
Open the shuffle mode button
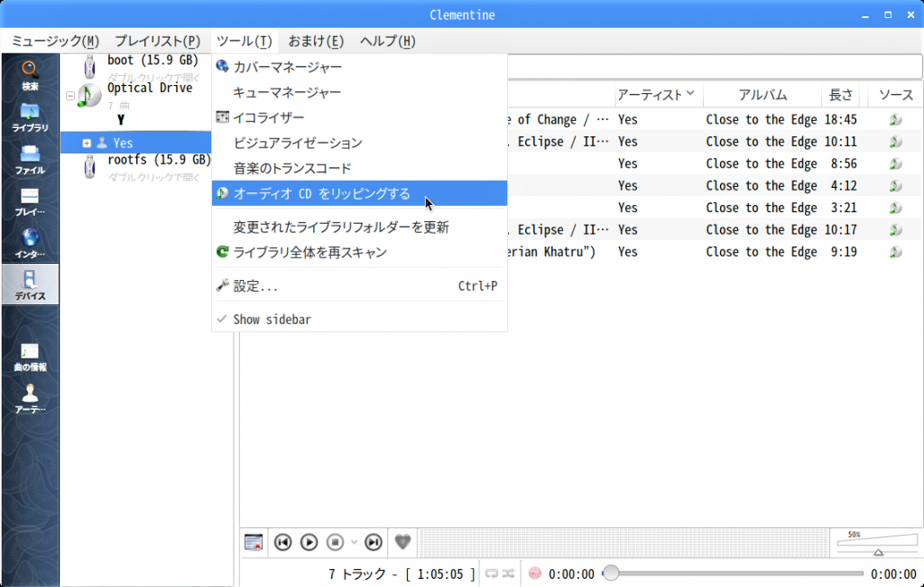pyautogui.click(x=509, y=573)
